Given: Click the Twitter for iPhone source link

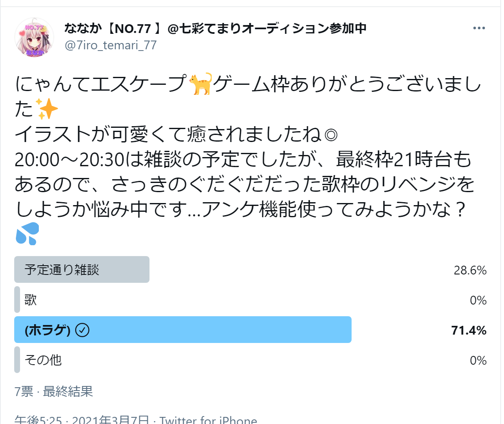Looking at the screenshot, I should [x=208, y=419].
